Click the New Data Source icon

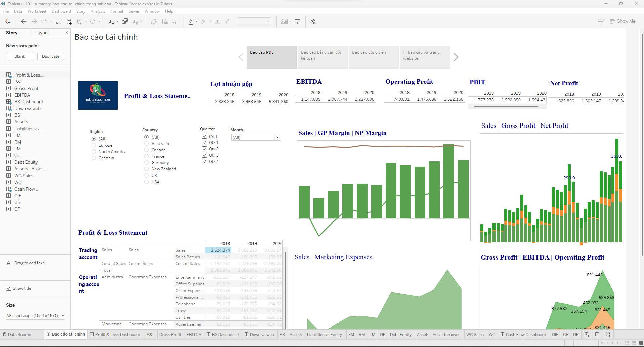click(69, 21)
